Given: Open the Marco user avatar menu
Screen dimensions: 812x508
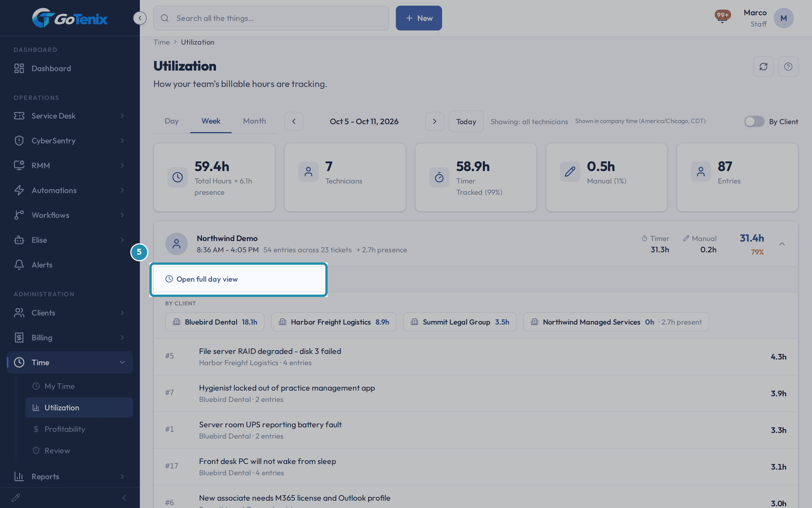Looking at the screenshot, I should click(784, 18).
